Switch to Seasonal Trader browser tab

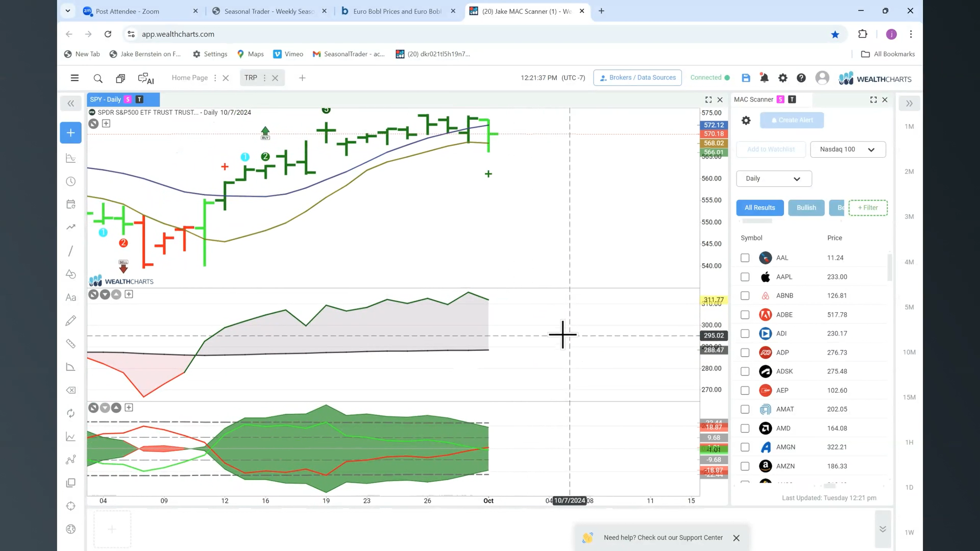[x=269, y=11]
